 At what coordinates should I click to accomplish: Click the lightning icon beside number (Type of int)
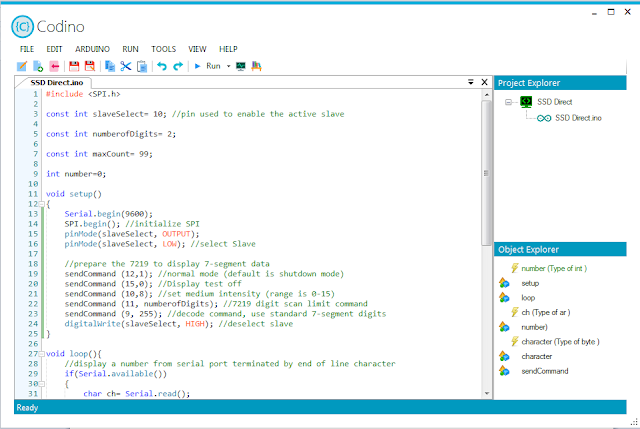coord(515,268)
